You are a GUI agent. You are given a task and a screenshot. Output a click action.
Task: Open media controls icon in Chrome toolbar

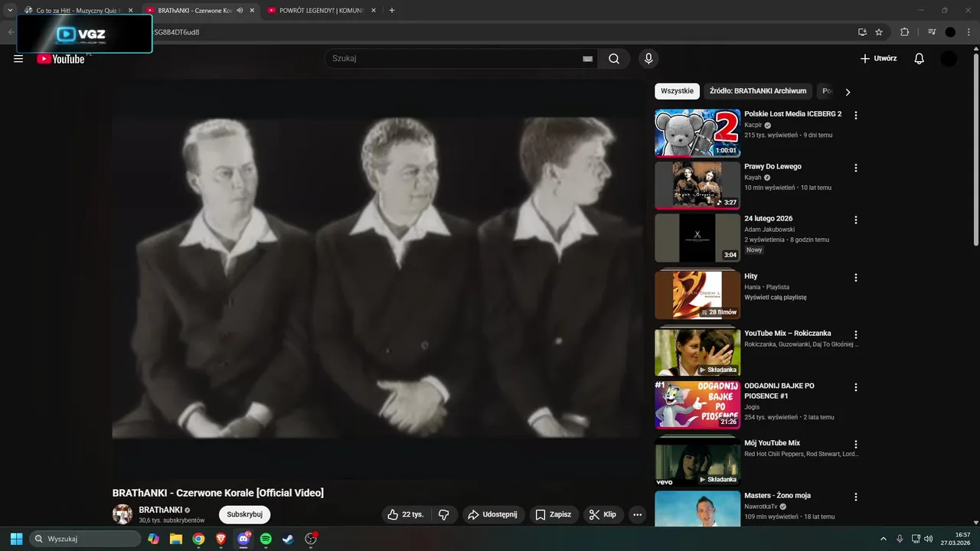click(932, 32)
